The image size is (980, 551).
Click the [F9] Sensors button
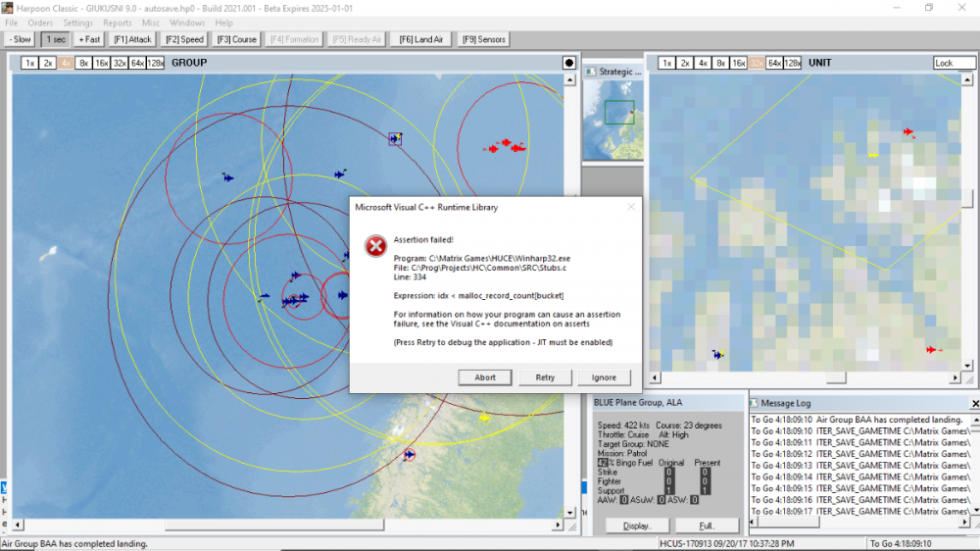point(484,39)
